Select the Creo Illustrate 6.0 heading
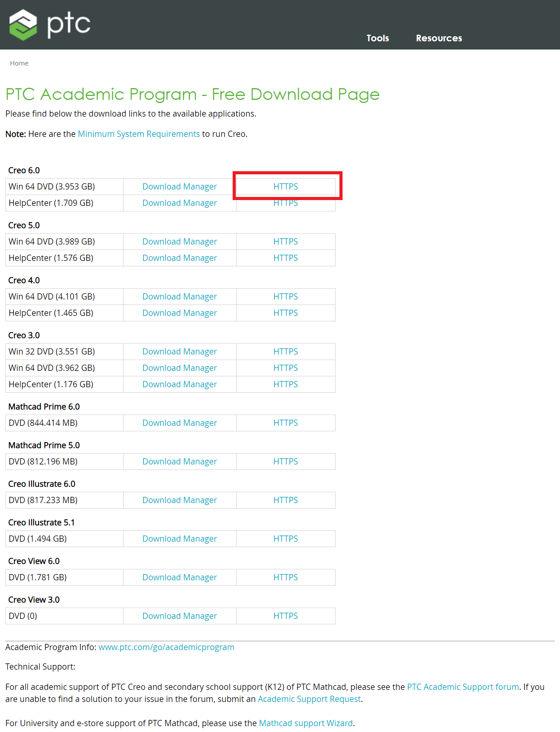 (x=42, y=484)
